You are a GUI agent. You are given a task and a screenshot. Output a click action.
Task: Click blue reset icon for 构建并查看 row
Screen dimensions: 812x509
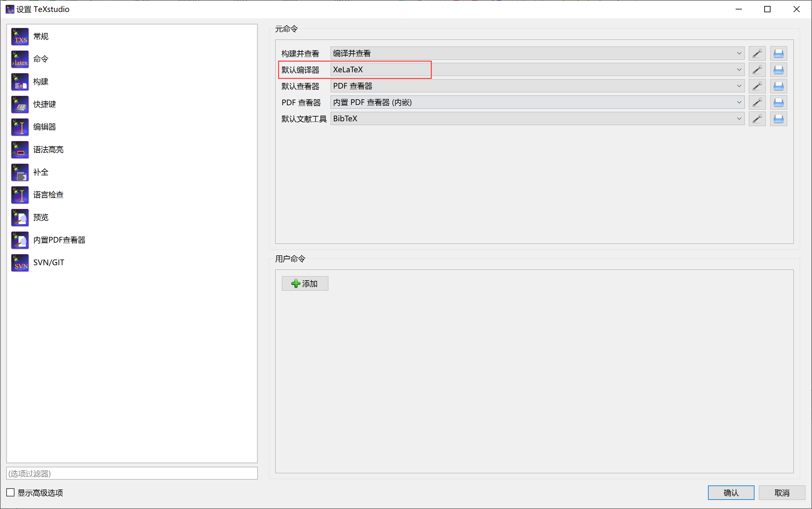(x=778, y=53)
